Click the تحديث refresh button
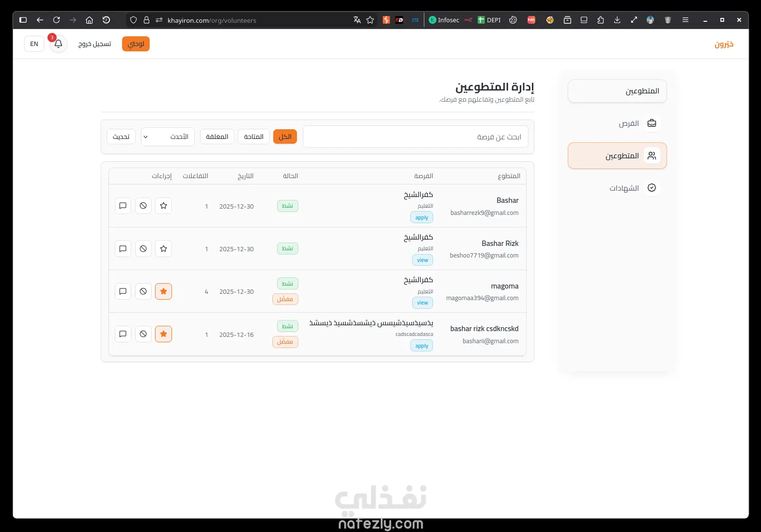This screenshot has width=761, height=532. pyautogui.click(x=121, y=137)
